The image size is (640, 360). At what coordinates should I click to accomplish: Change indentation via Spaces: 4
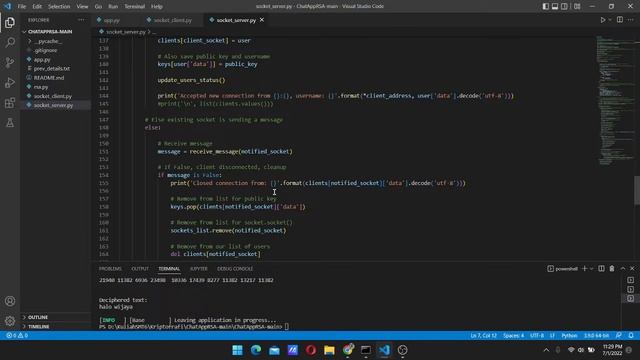[x=513, y=336]
